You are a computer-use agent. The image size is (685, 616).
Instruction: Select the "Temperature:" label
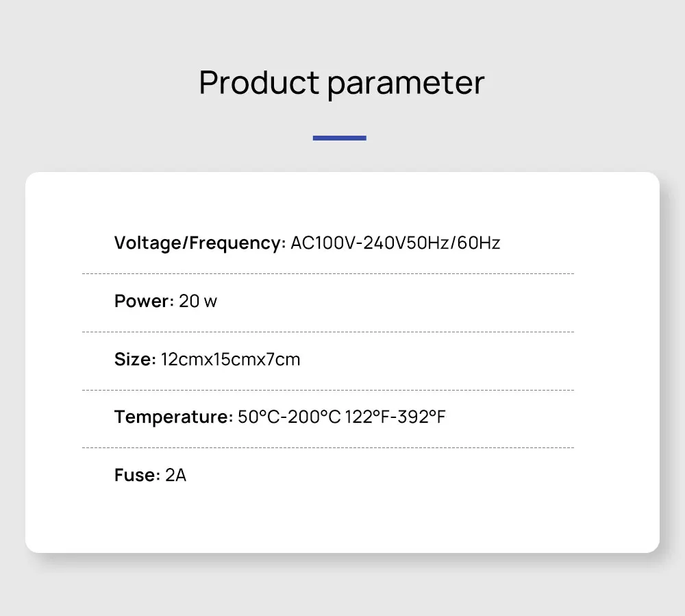point(174,417)
